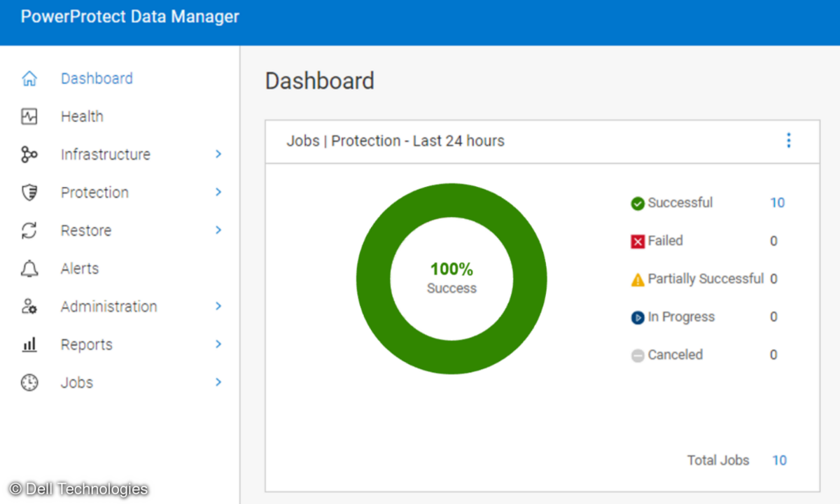Select Administration in the sidebar
Screen dimensions: 840x504
[x=109, y=307]
